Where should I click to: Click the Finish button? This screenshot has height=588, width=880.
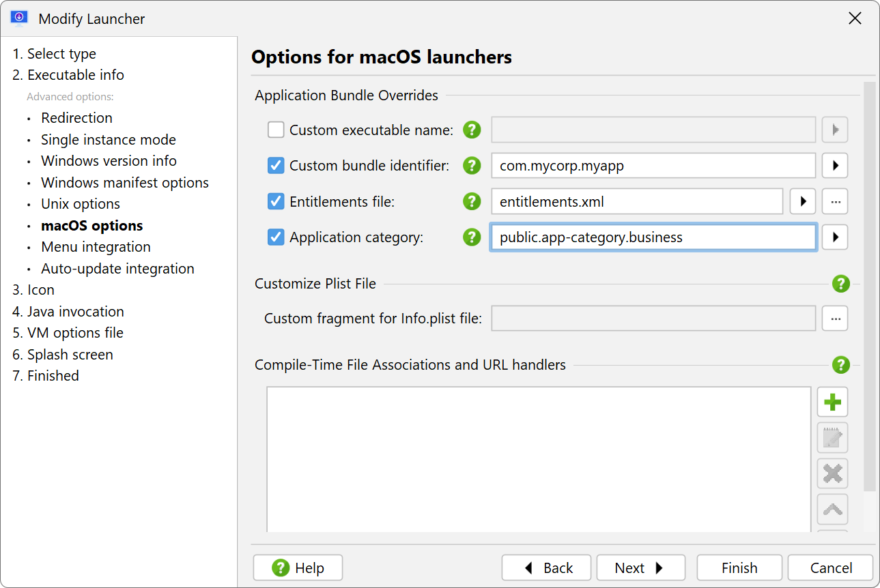click(739, 568)
